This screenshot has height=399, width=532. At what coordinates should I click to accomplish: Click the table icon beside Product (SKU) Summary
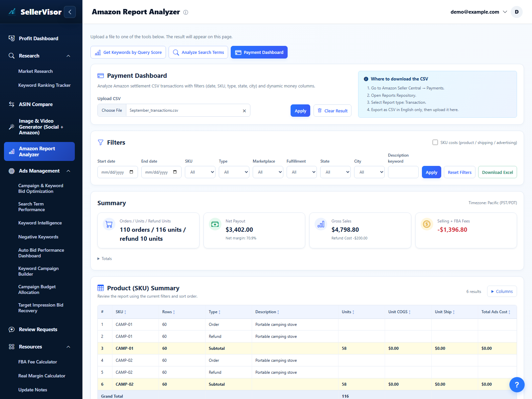100,288
